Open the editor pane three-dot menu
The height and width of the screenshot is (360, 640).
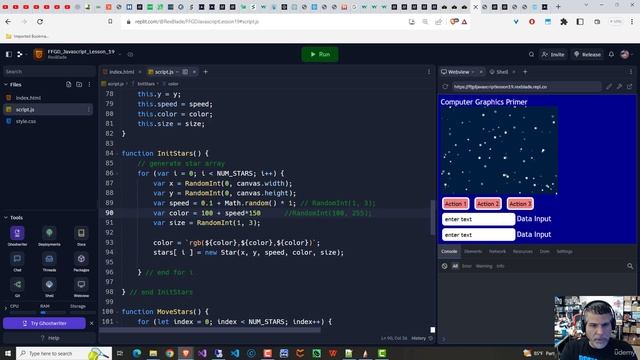click(429, 72)
